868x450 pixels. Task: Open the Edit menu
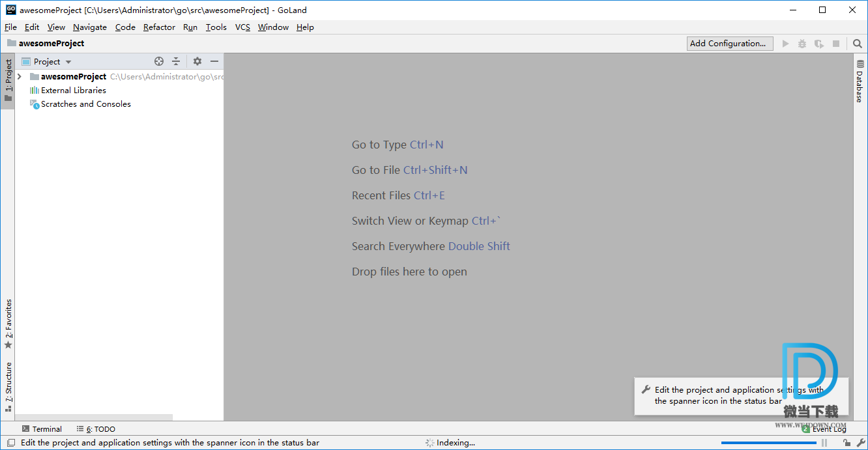32,27
